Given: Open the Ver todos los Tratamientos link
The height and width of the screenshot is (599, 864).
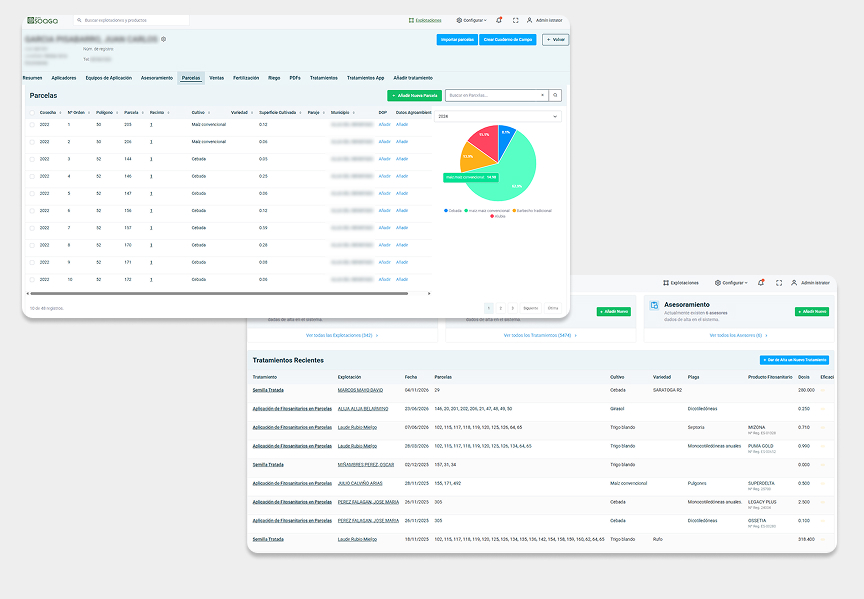Looking at the screenshot, I should [537, 335].
